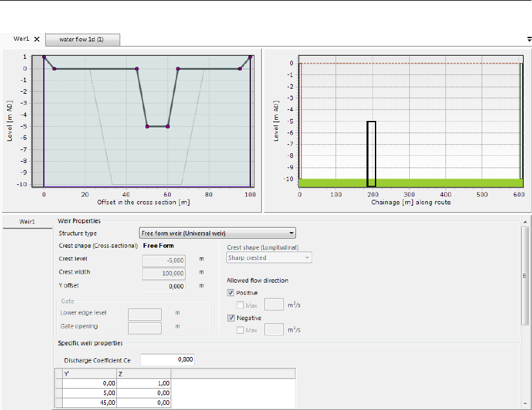Click the Lower edge level field
Image resolution: width=532 pixels, height=410 pixels.
click(x=145, y=314)
